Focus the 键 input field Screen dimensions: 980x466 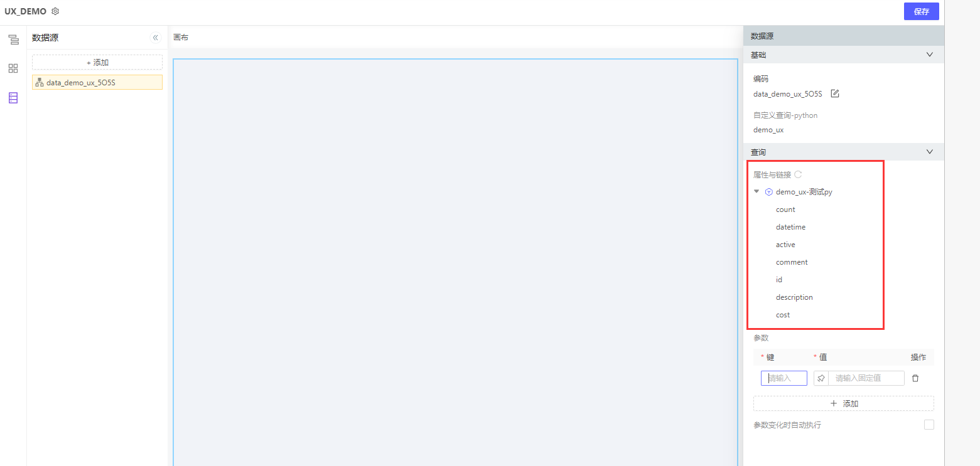click(784, 378)
